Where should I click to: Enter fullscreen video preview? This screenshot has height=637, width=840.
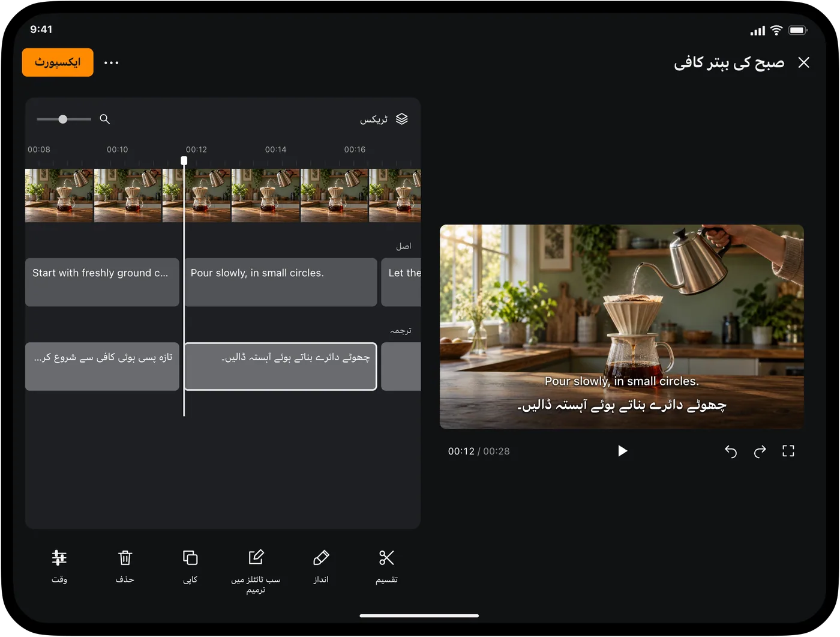[x=788, y=451]
